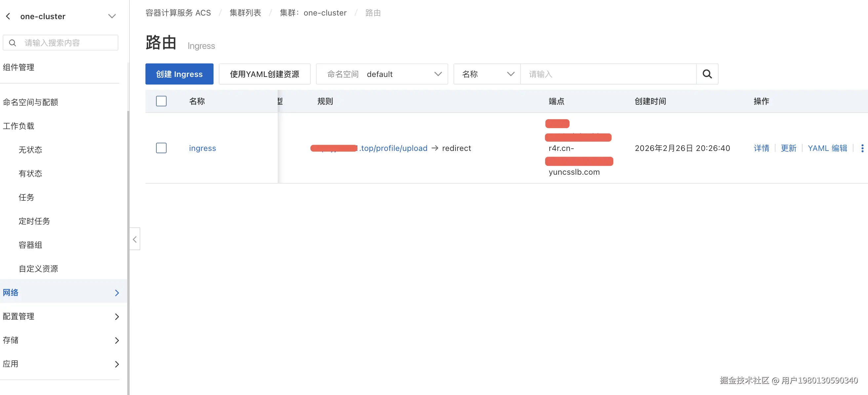Click the magnifier search button
Viewport: 868px width, 395px height.
(707, 74)
